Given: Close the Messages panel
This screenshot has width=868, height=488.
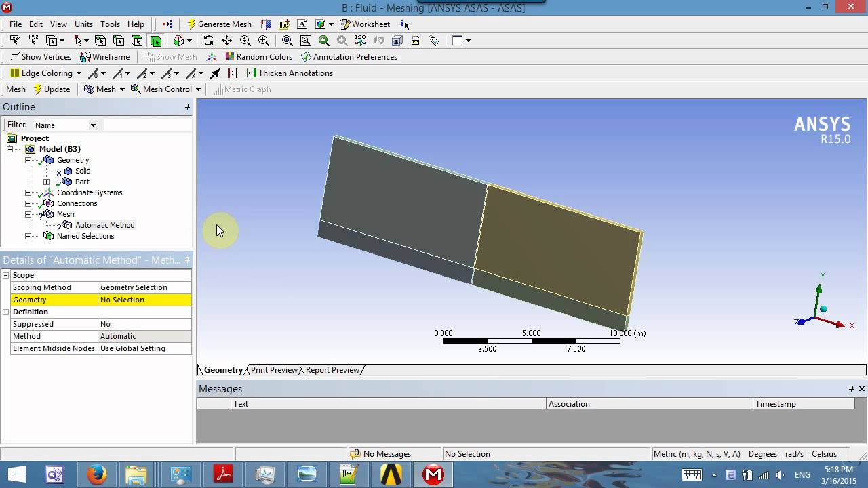Looking at the screenshot, I should [862, 388].
